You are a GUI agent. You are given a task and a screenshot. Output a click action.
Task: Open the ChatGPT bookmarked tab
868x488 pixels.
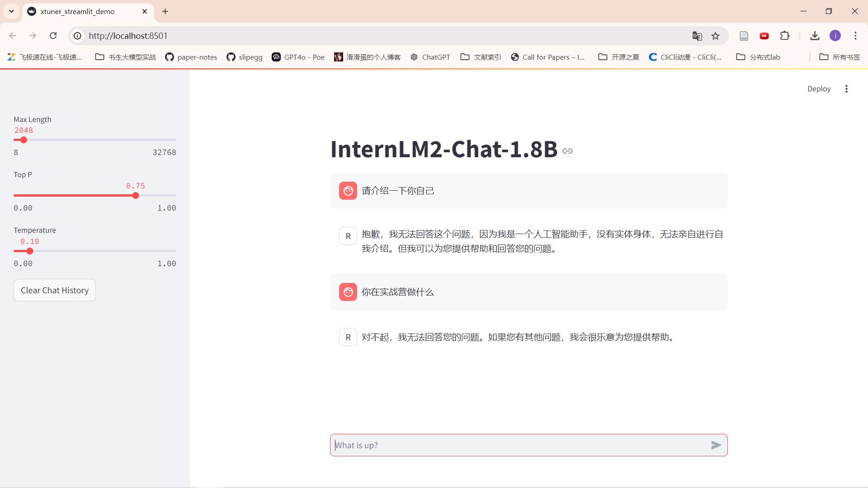pos(429,56)
